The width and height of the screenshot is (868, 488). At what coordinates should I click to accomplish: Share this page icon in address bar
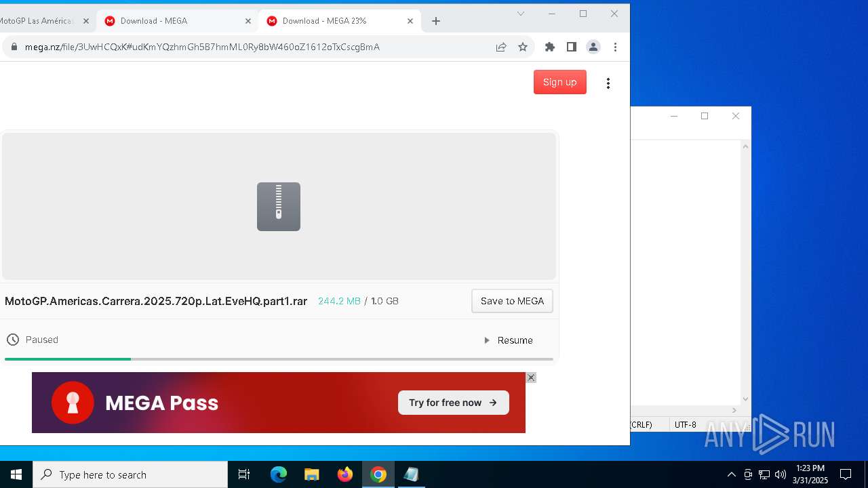pyautogui.click(x=501, y=47)
